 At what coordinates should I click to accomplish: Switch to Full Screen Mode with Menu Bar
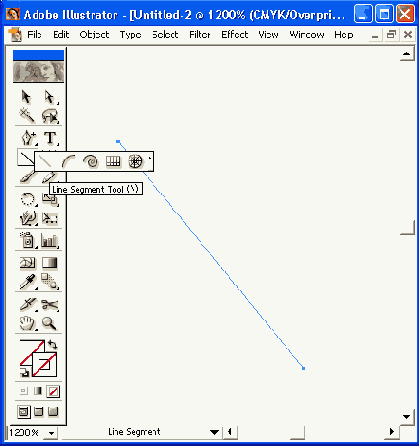(x=39, y=412)
